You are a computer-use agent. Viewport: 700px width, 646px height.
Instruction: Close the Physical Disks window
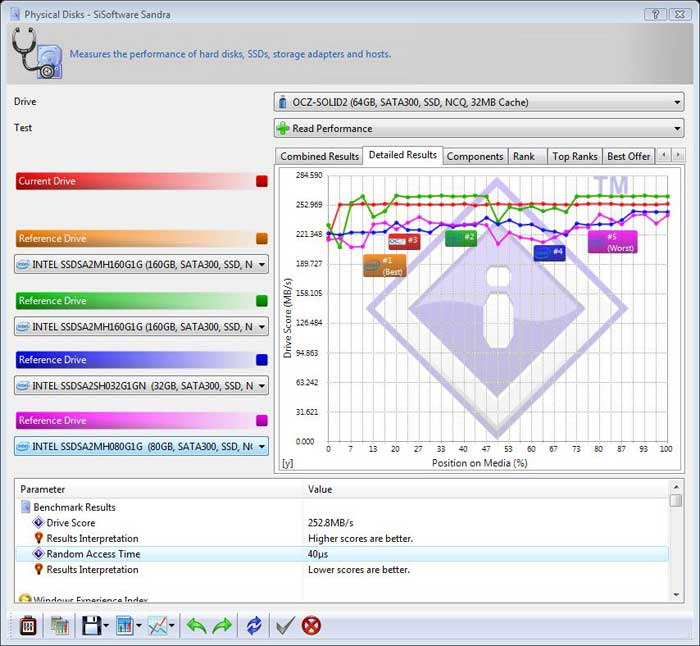coord(679,14)
